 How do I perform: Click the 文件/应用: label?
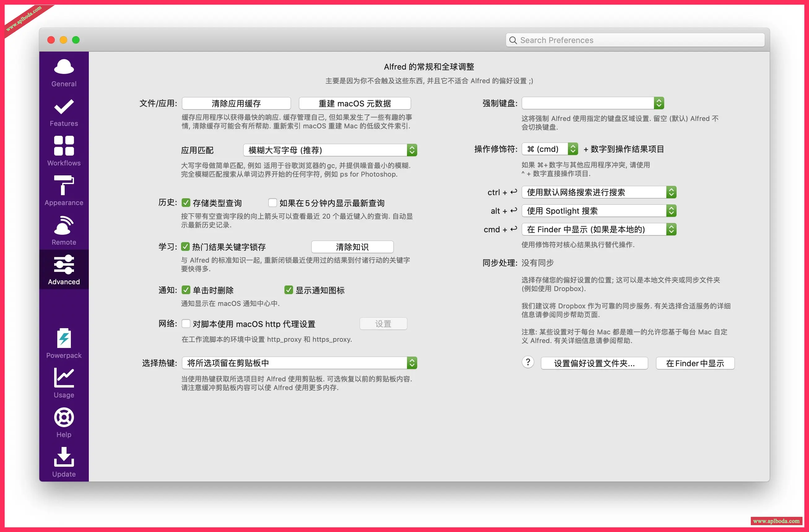[158, 103]
